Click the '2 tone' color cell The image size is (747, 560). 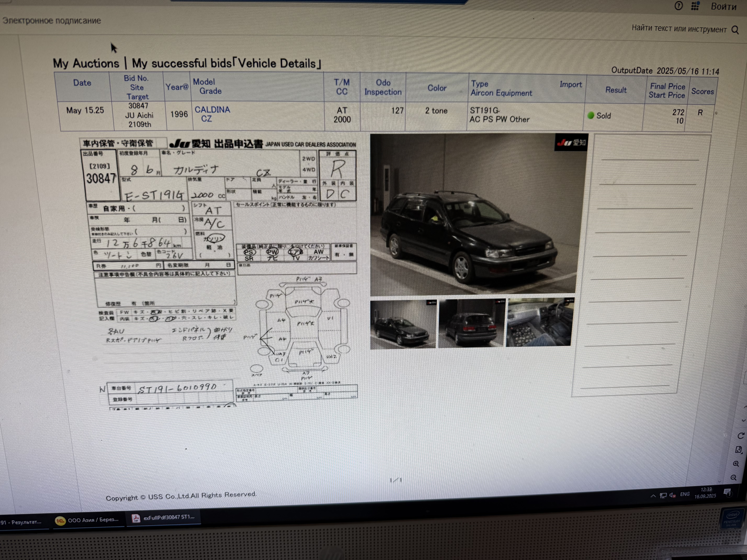click(436, 111)
